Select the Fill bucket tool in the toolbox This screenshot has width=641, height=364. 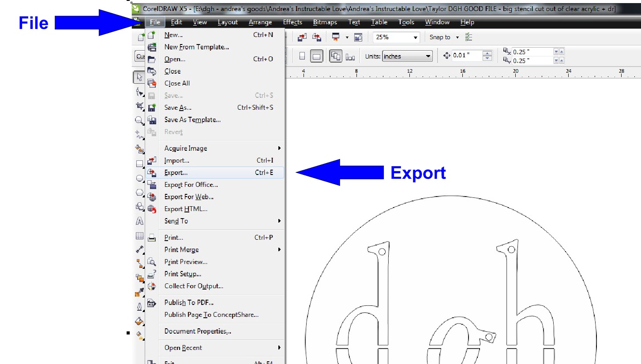point(139,321)
